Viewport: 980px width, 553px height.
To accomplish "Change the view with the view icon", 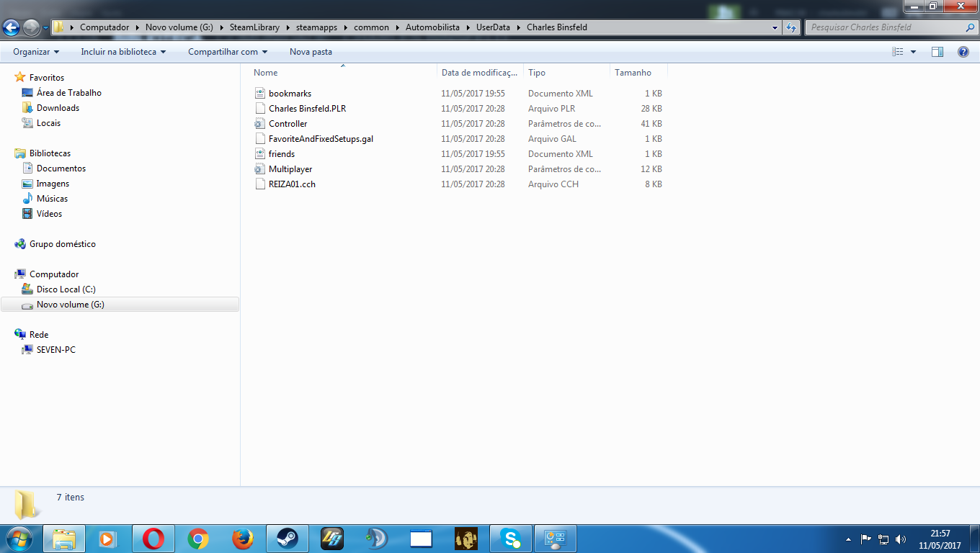I will click(x=898, y=52).
